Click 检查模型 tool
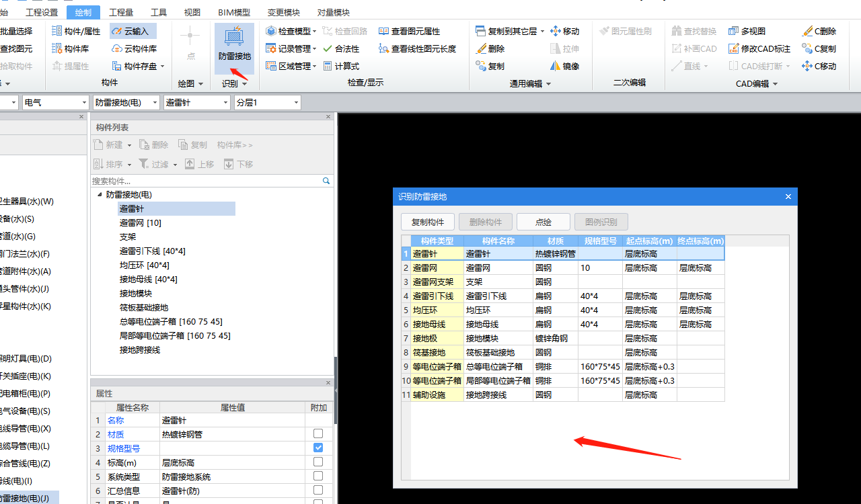This screenshot has width=861, height=504. (290, 31)
